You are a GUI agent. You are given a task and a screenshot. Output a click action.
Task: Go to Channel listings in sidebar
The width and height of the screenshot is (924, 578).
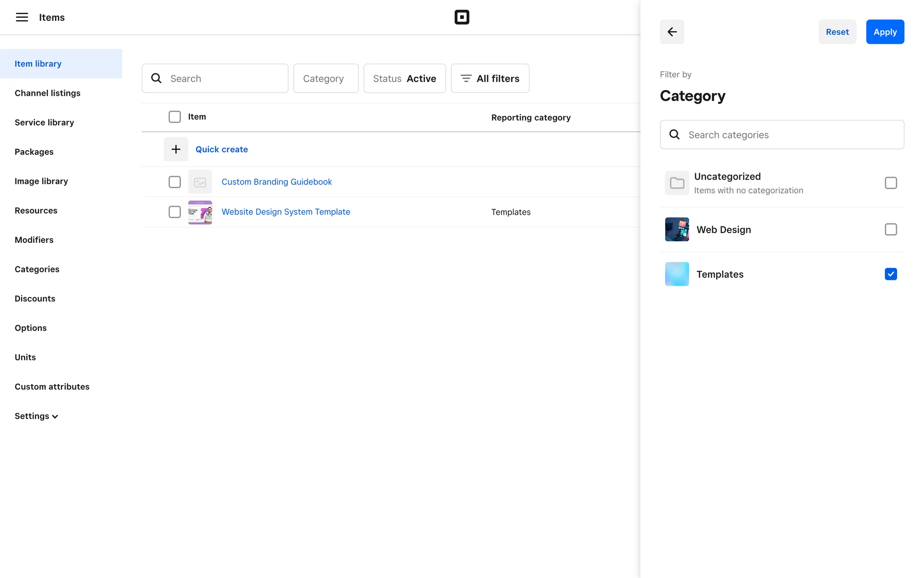pos(47,93)
